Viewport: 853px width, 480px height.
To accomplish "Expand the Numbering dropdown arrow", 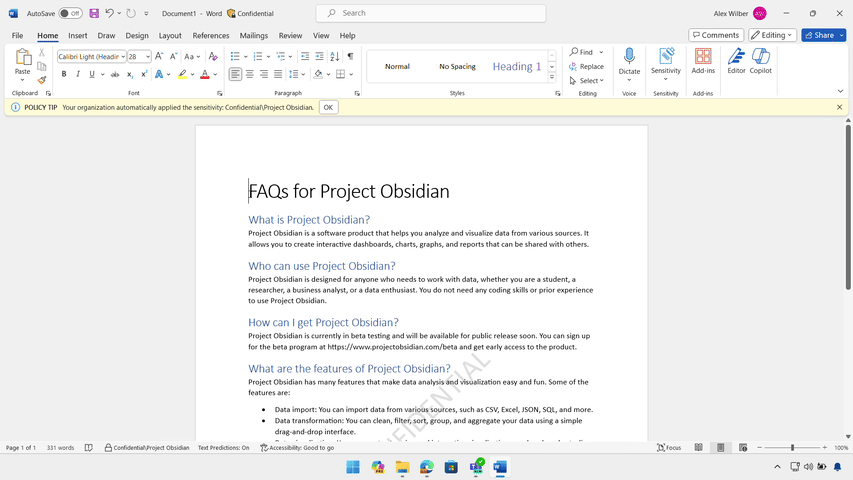I will coord(269,57).
